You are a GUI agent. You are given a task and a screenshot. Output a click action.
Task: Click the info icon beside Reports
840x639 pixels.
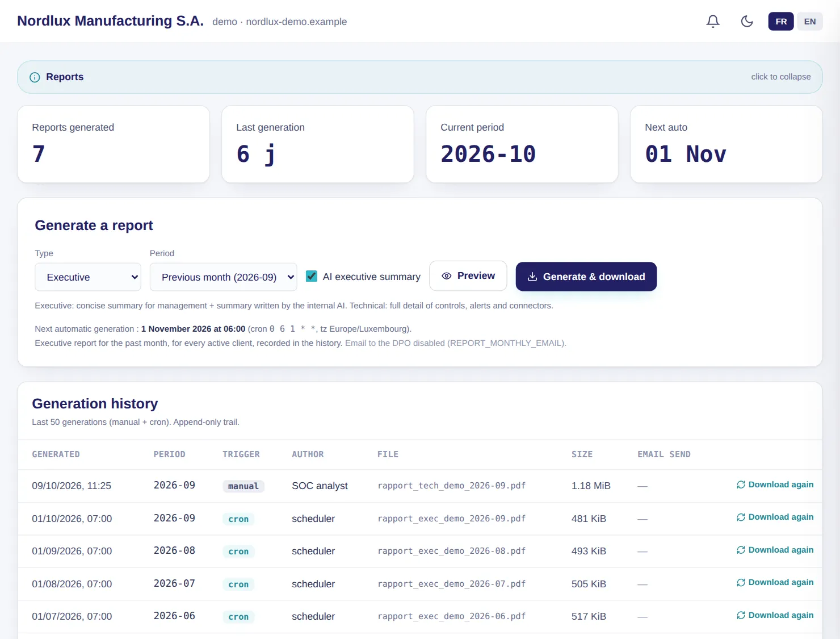point(35,77)
